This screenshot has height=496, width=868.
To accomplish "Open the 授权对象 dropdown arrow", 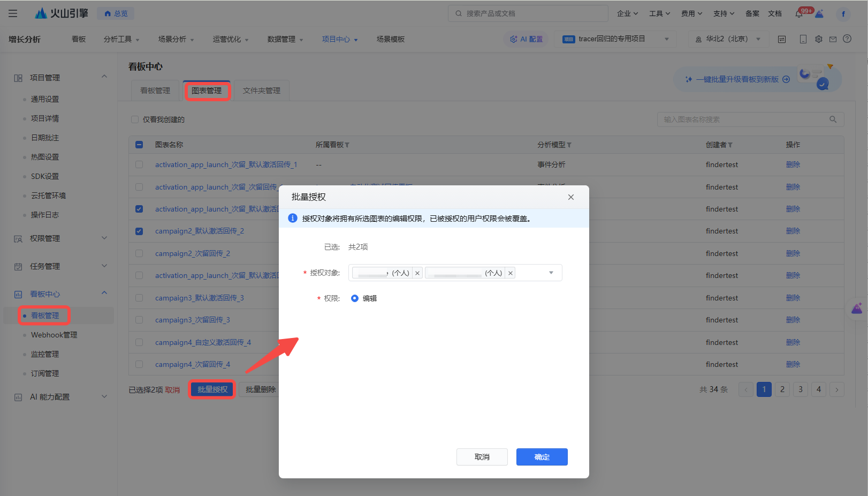I will click(551, 273).
